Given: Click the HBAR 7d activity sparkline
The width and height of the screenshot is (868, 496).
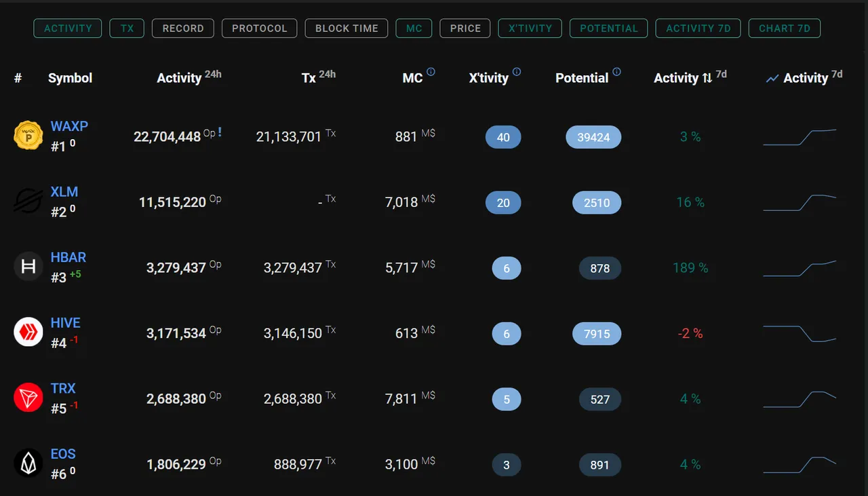Looking at the screenshot, I should (800, 268).
